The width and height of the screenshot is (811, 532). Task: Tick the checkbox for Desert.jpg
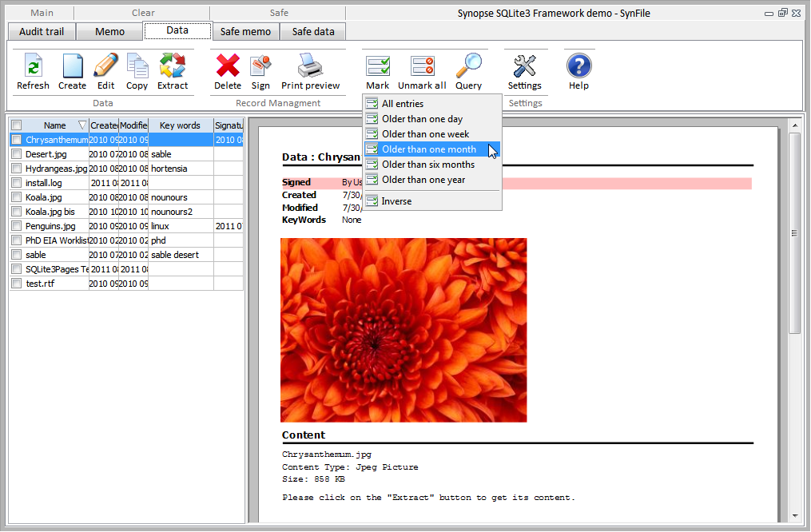click(x=17, y=154)
